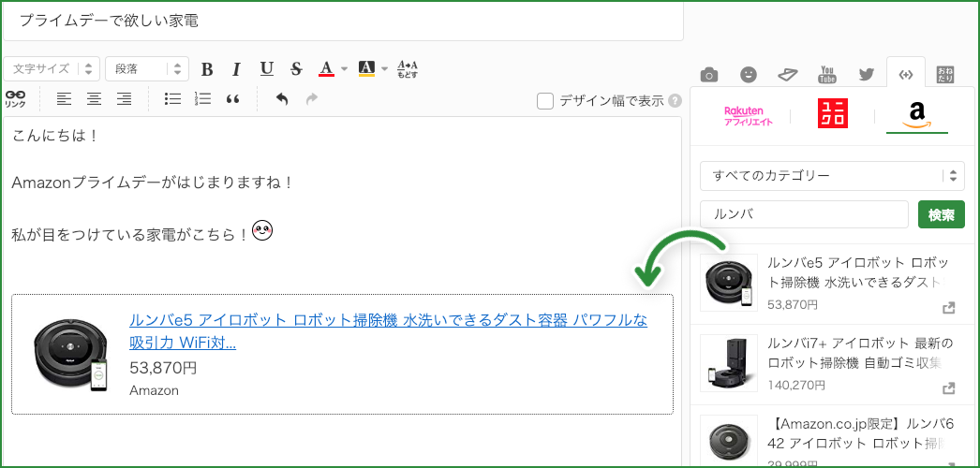
Task: Click the ルンバe5 result title in sidebar
Action: point(857,272)
